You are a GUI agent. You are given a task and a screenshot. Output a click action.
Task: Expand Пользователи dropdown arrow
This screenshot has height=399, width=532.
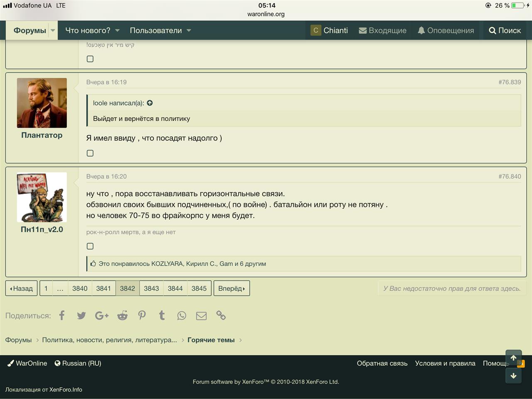click(x=189, y=30)
